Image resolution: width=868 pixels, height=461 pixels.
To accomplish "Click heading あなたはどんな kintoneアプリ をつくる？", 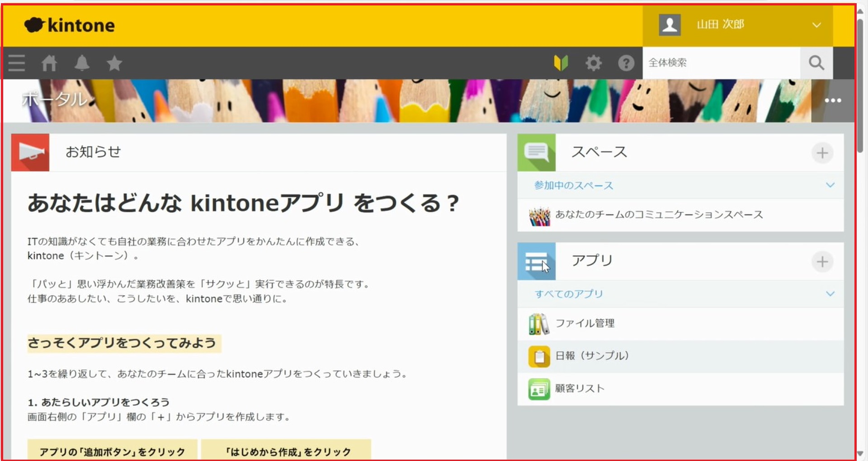I will click(x=243, y=203).
